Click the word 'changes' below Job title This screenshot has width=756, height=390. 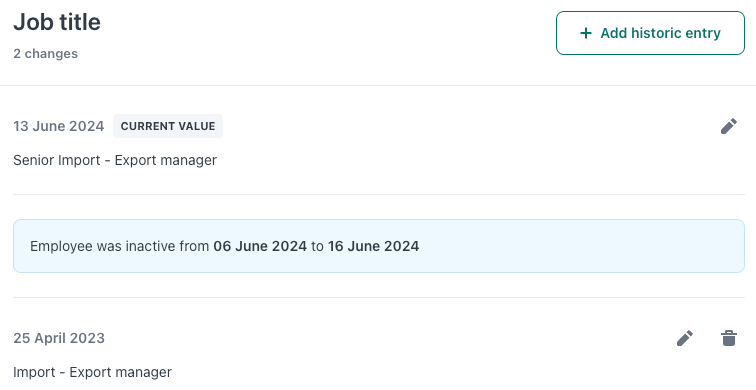(51, 54)
